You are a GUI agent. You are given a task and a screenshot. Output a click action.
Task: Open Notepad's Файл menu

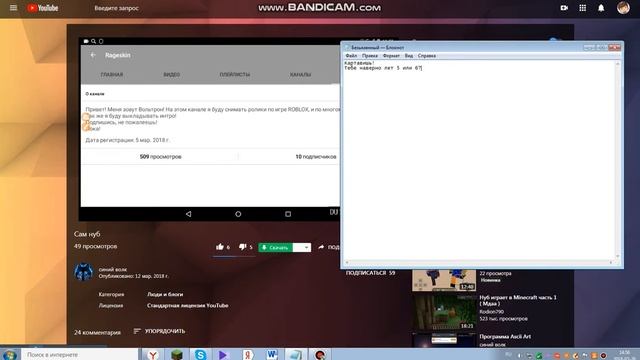351,56
